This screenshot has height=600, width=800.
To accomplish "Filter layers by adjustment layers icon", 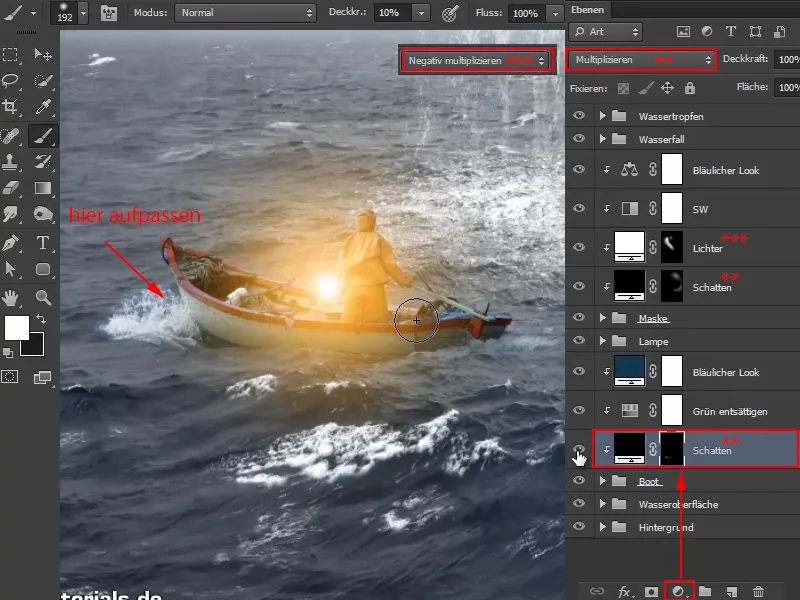I will [x=707, y=32].
